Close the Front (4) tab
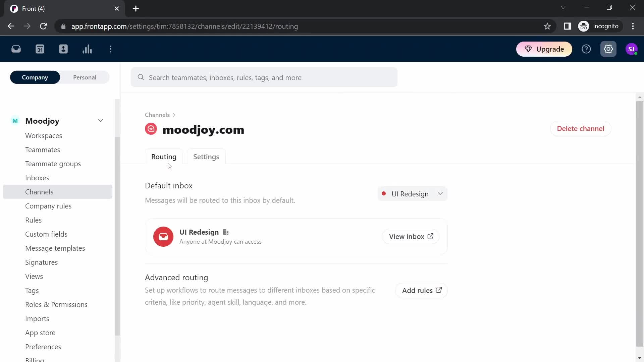This screenshot has width=644, height=362. (117, 9)
